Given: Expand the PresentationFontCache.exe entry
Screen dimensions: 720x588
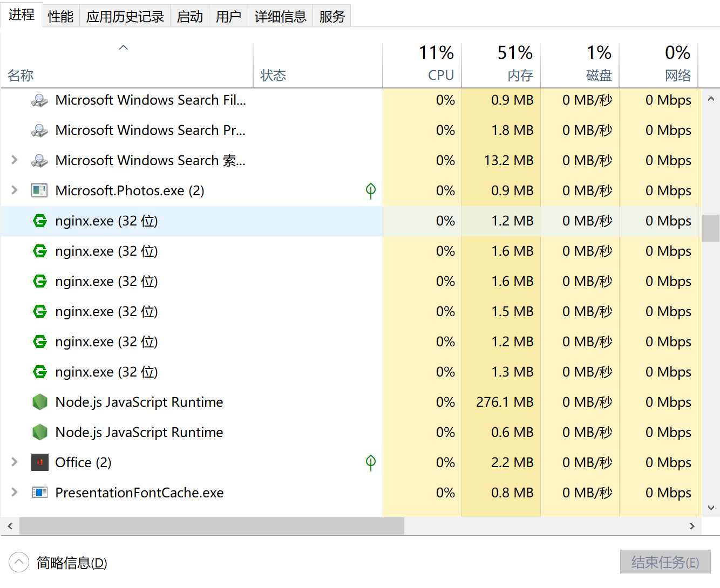Looking at the screenshot, I should point(15,493).
